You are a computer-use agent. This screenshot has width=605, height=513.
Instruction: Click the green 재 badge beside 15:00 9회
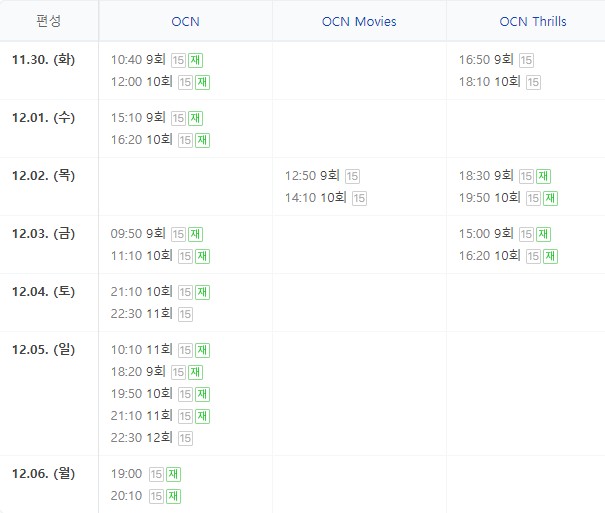pyautogui.click(x=543, y=234)
